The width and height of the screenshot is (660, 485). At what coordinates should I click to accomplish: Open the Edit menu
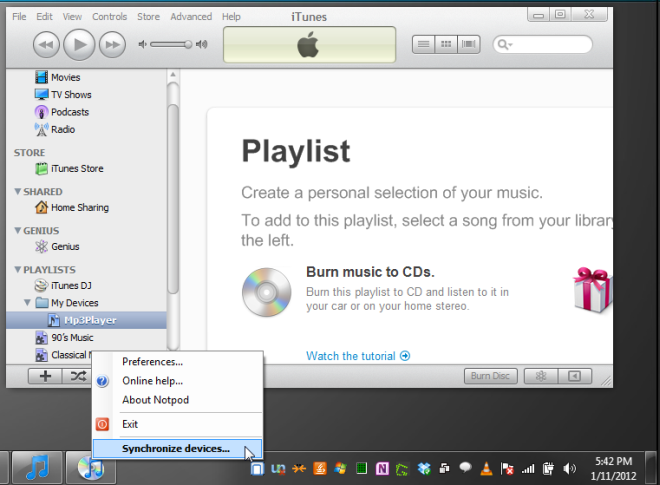pos(44,16)
